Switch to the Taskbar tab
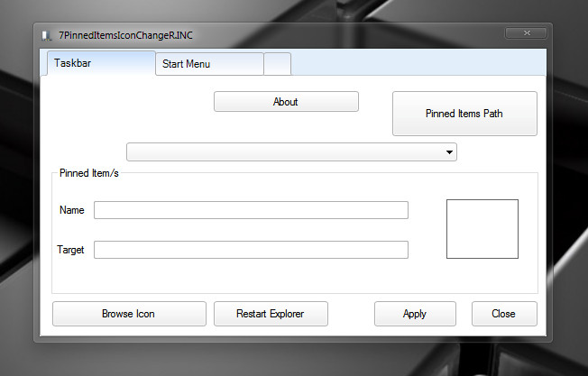This screenshot has width=588, height=376. (101, 63)
